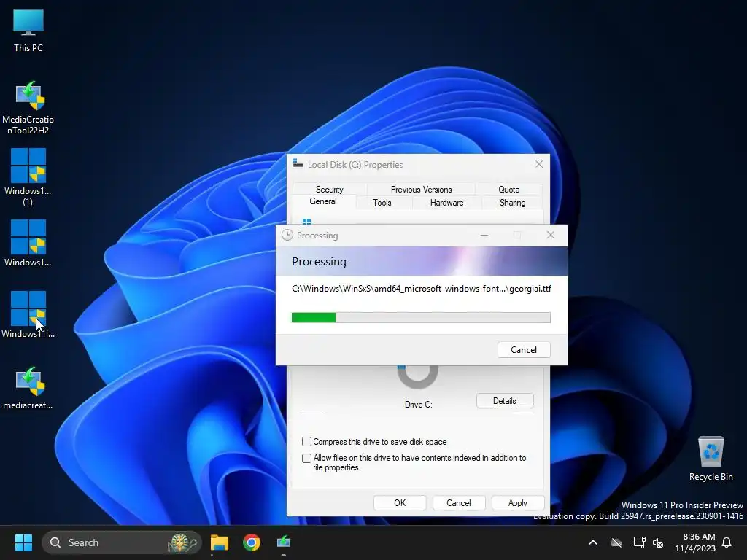Click the pharaoh search highlight icon
Image resolution: width=747 pixels, height=560 pixels.
pos(182,542)
